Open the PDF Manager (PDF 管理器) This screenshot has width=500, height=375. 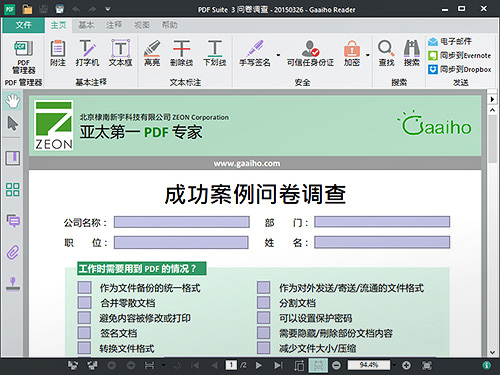[x=23, y=57]
